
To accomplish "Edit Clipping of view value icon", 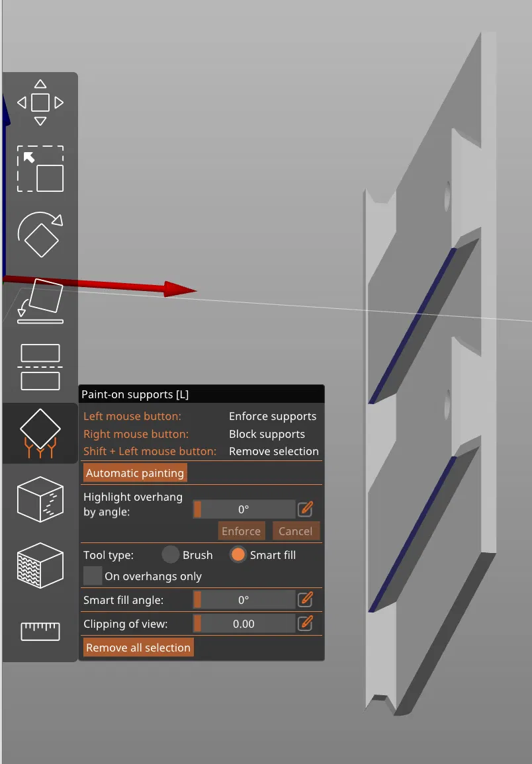I will coord(306,623).
